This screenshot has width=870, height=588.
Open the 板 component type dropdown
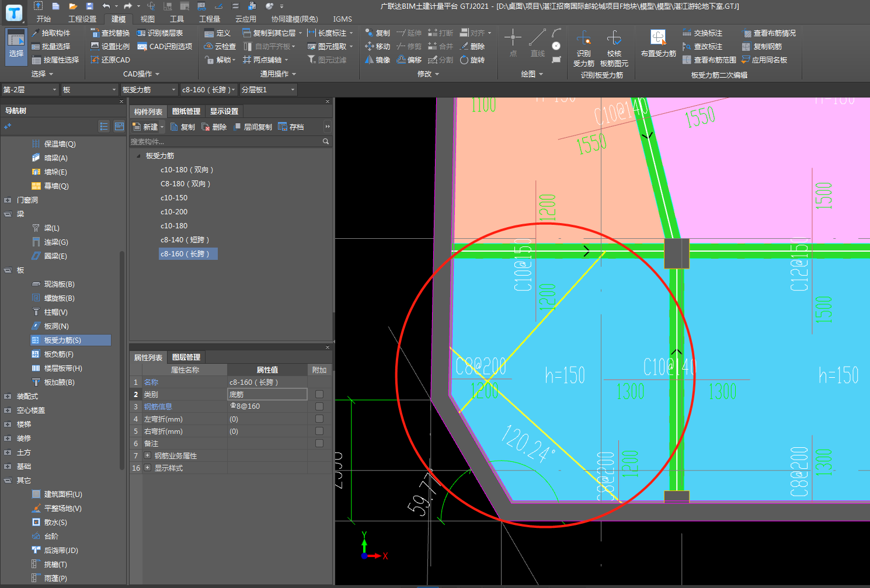[x=89, y=89]
